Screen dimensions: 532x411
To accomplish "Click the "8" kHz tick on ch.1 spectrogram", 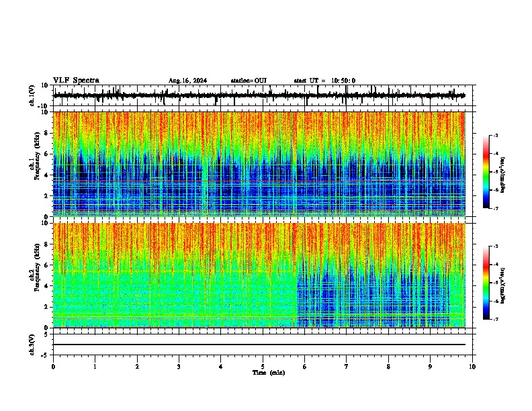I will [47, 133].
